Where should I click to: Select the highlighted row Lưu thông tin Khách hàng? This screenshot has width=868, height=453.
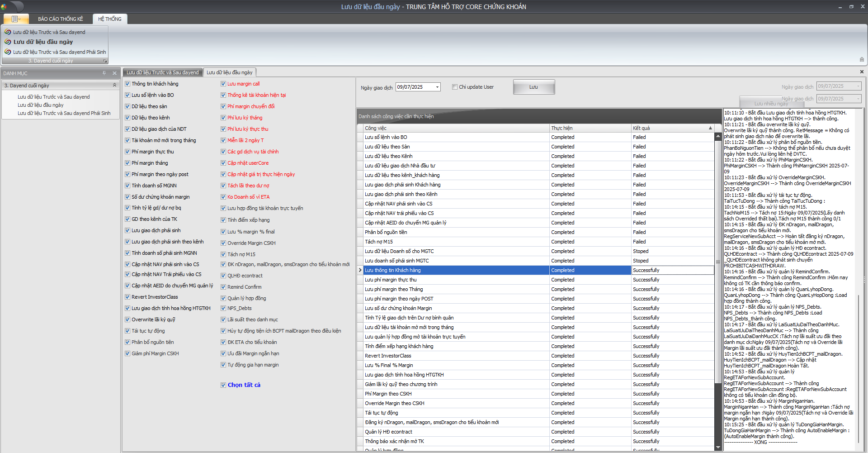tap(536, 270)
